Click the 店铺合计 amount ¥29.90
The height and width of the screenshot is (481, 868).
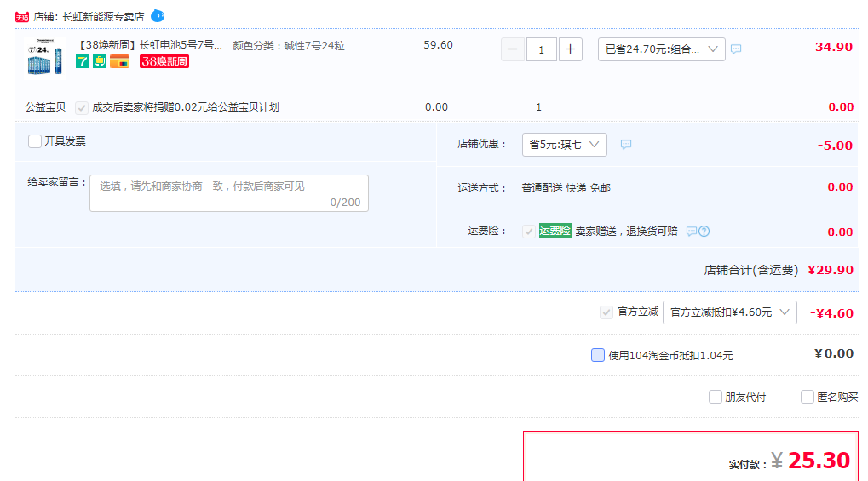[x=831, y=270]
